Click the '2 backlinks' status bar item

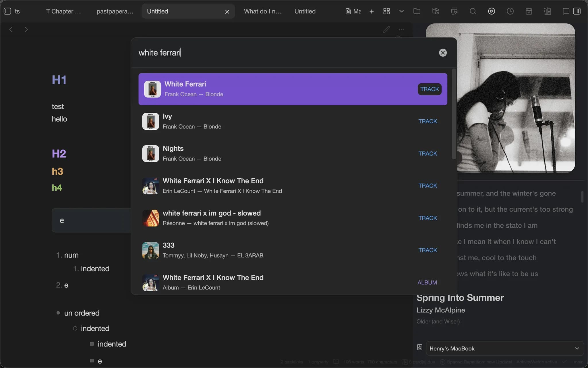[x=292, y=362]
